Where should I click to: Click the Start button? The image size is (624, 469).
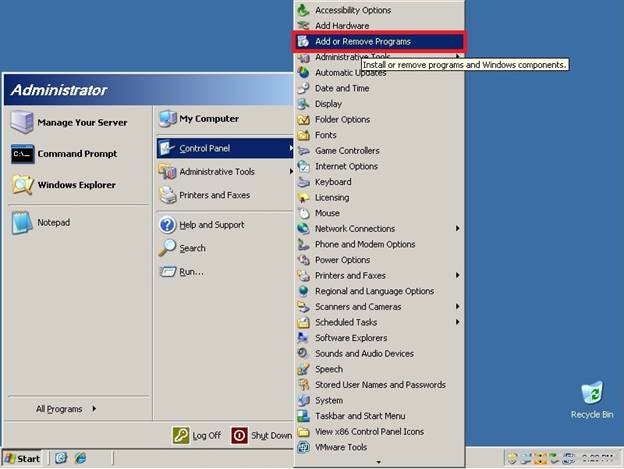(22, 458)
